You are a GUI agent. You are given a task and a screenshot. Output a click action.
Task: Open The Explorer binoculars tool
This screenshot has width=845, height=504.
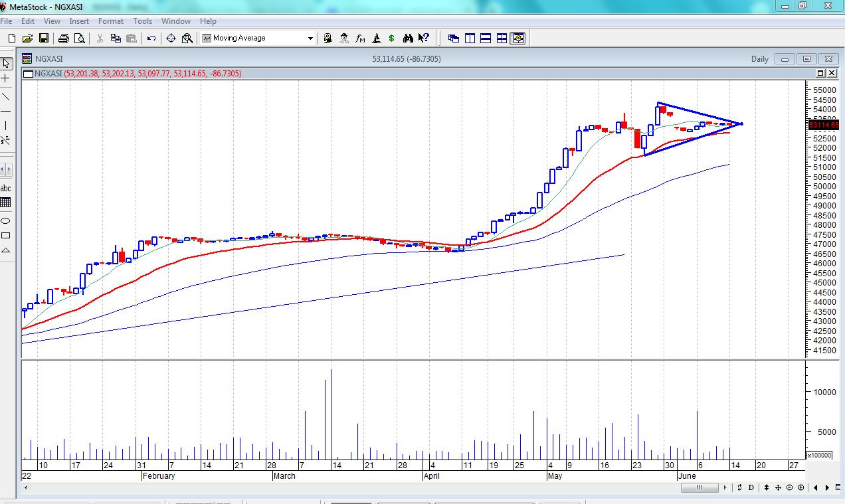[x=408, y=39]
